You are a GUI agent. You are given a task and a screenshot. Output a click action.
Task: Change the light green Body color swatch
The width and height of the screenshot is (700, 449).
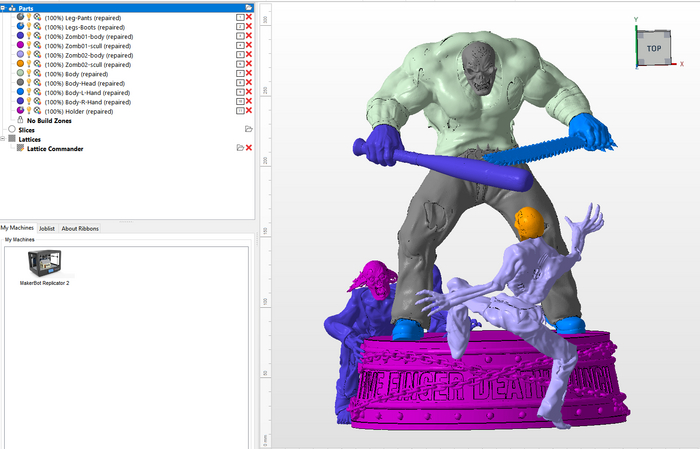pyautogui.click(x=20, y=73)
